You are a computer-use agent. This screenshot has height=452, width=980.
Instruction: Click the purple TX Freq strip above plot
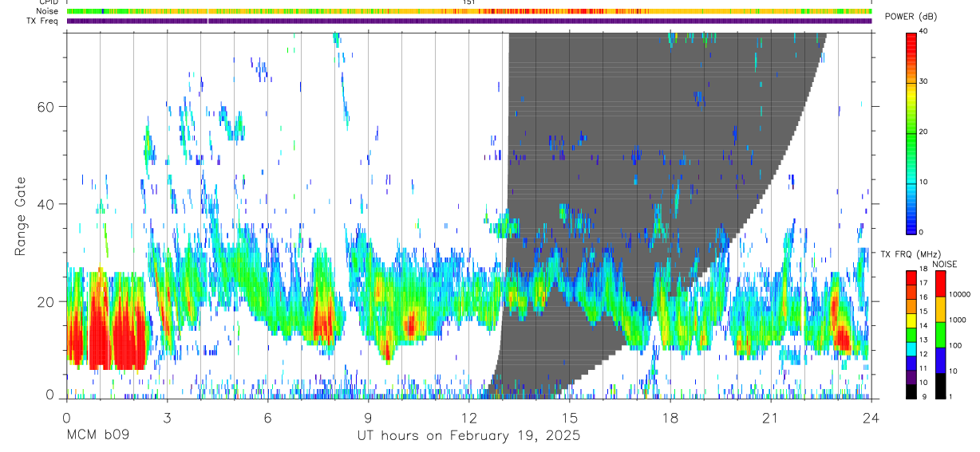pos(468,21)
